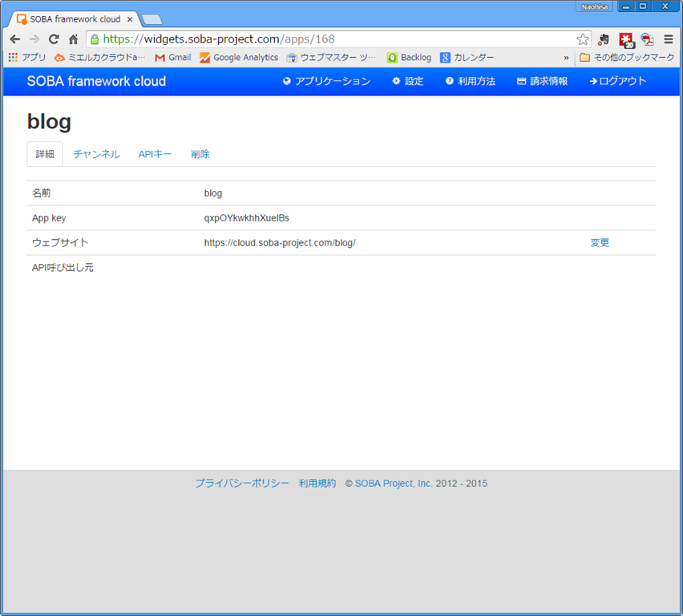Bookmark this page with the star icon
683x616 pixels.
point(582,39)
